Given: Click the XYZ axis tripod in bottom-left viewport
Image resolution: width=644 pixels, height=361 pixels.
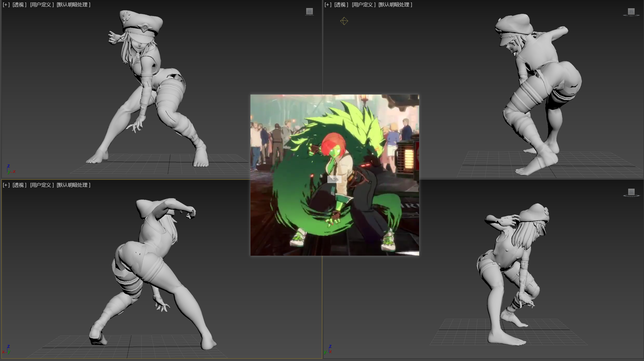Looking at the screenshot, I should click(6, 349).
